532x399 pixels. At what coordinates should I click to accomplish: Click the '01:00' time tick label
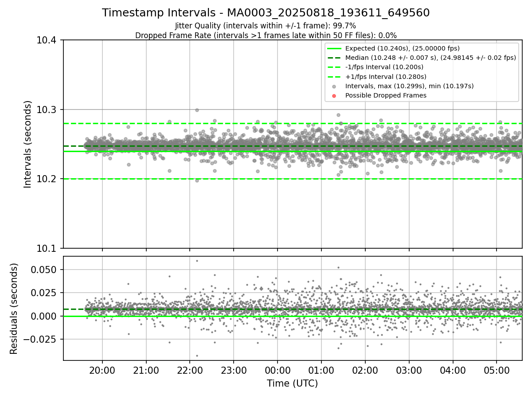click(x=321, y=370)
